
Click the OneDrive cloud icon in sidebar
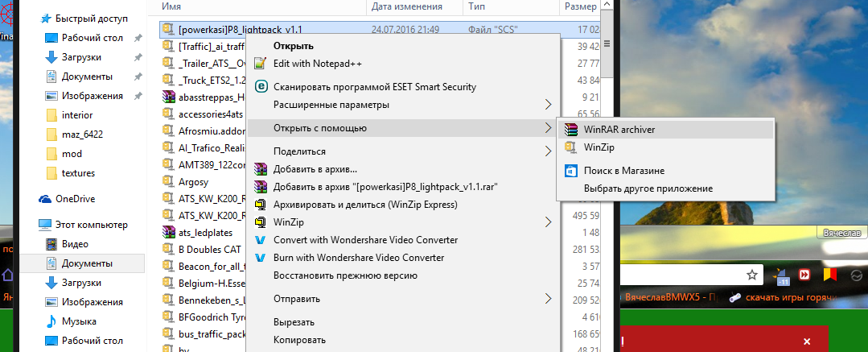point(45,199)
